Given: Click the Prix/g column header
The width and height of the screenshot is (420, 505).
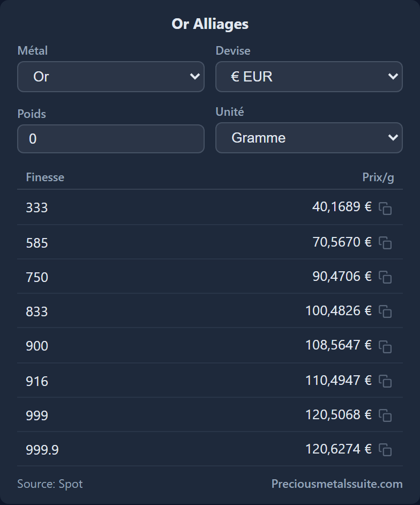Looking at the screenshot, I should 378,177.
